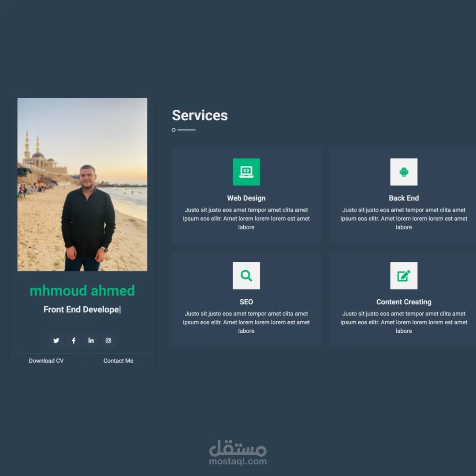Click the Services section heading
This screenshot has height=476, width=476.
pyautogui.click(x=200, y=115)
